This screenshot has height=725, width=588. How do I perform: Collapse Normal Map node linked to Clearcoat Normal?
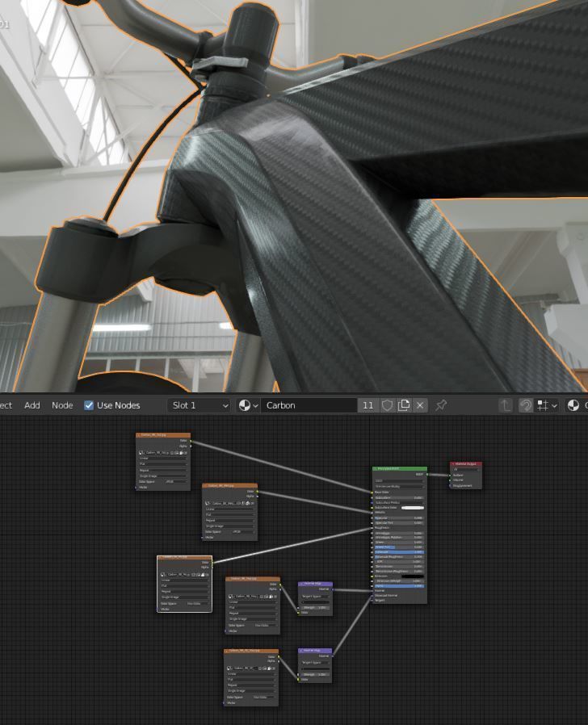300,650
